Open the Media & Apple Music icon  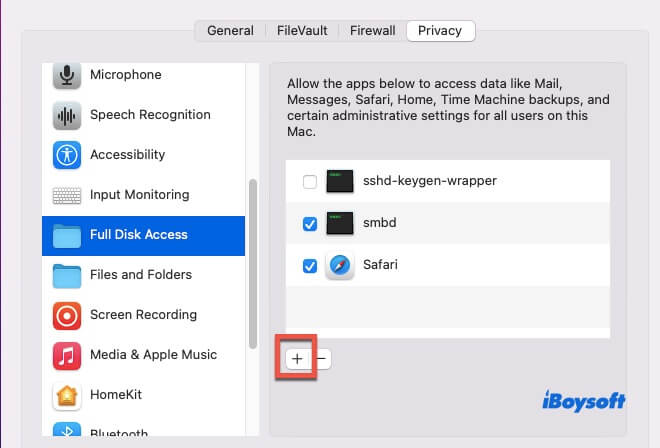pyautogui.click(x=67, y=355)
